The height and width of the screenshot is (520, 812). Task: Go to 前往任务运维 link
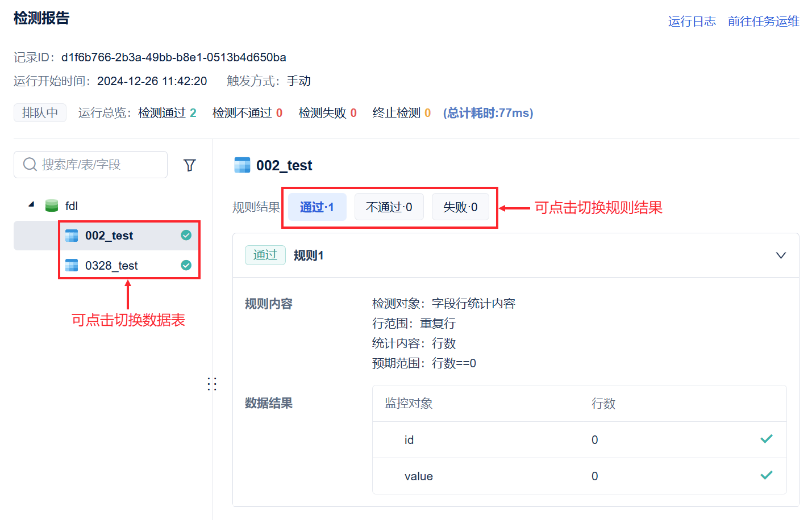764,22
